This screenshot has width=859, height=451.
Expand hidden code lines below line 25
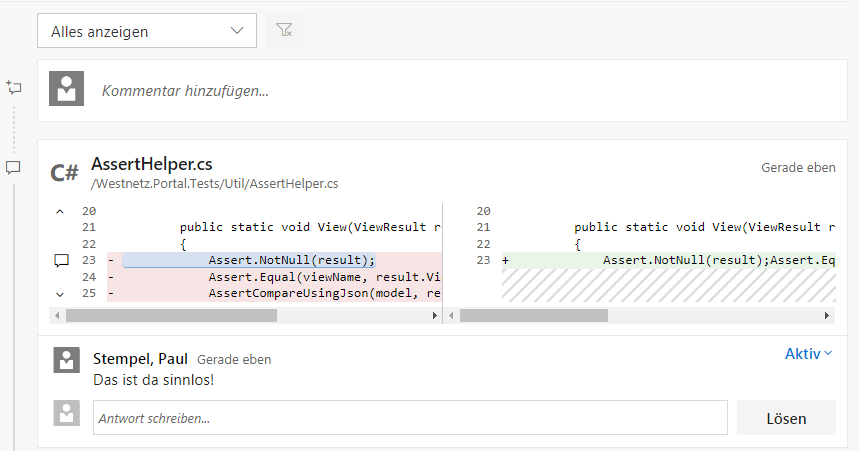60,294
